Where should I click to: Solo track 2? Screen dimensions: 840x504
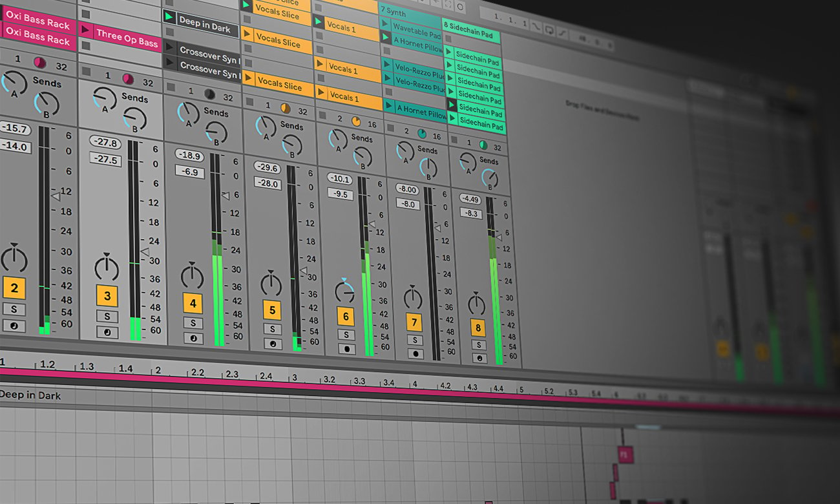14,309
